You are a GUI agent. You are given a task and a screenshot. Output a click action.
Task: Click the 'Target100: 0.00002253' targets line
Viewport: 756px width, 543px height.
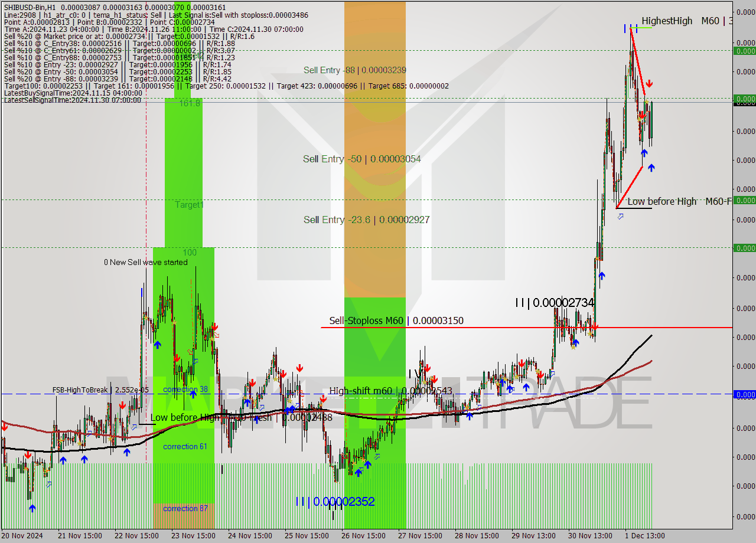point(226,86)
